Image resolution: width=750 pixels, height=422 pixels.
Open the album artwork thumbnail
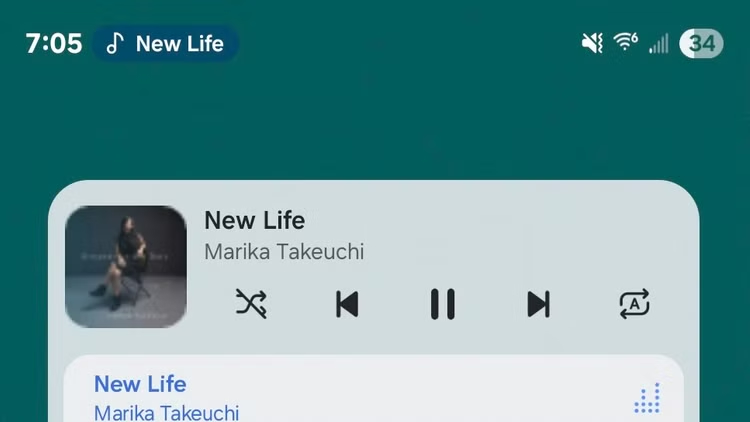pyautogui.click(x=126, y=267)
